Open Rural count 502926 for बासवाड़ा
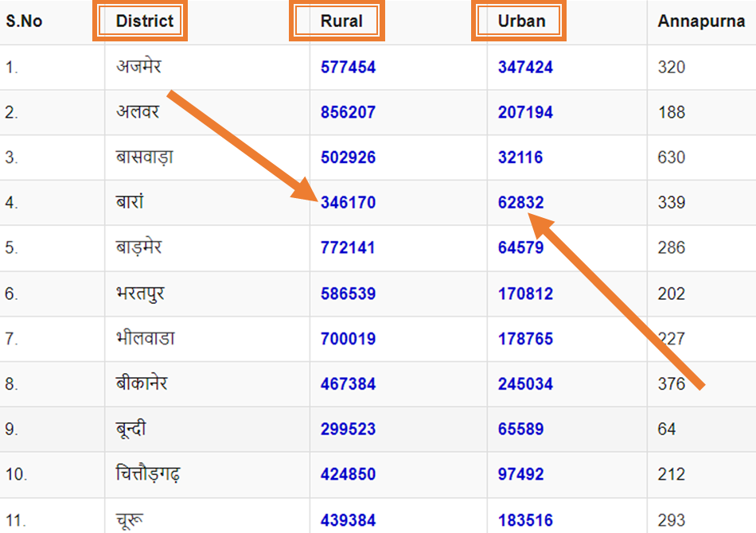 click(348, 157)
